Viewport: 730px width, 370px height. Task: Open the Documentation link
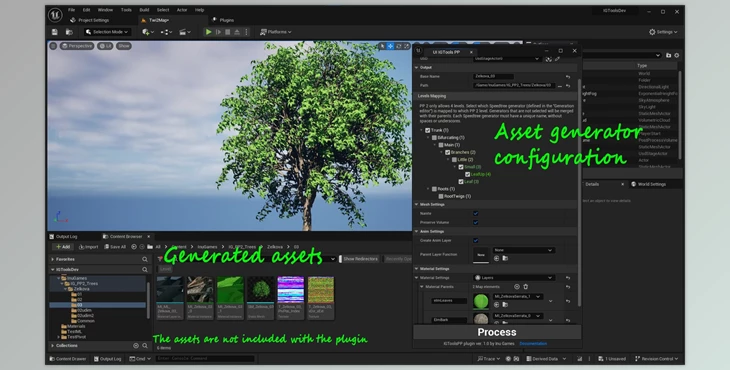coord(533,343)
